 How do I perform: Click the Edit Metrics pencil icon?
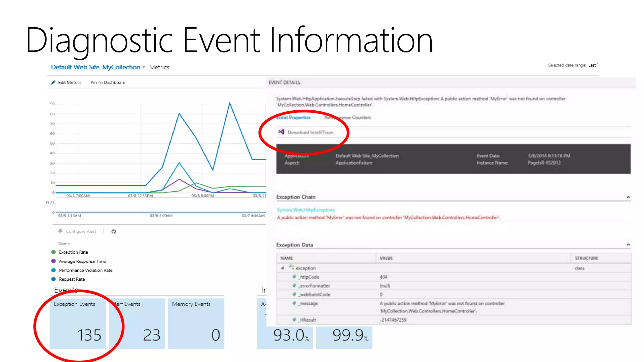(x=53, y=83)
